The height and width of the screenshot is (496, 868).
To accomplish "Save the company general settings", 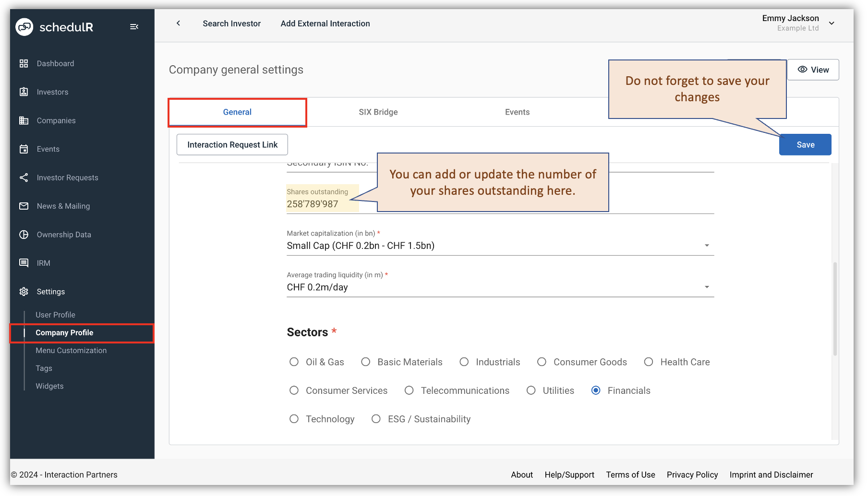I will tap(805, 144).
